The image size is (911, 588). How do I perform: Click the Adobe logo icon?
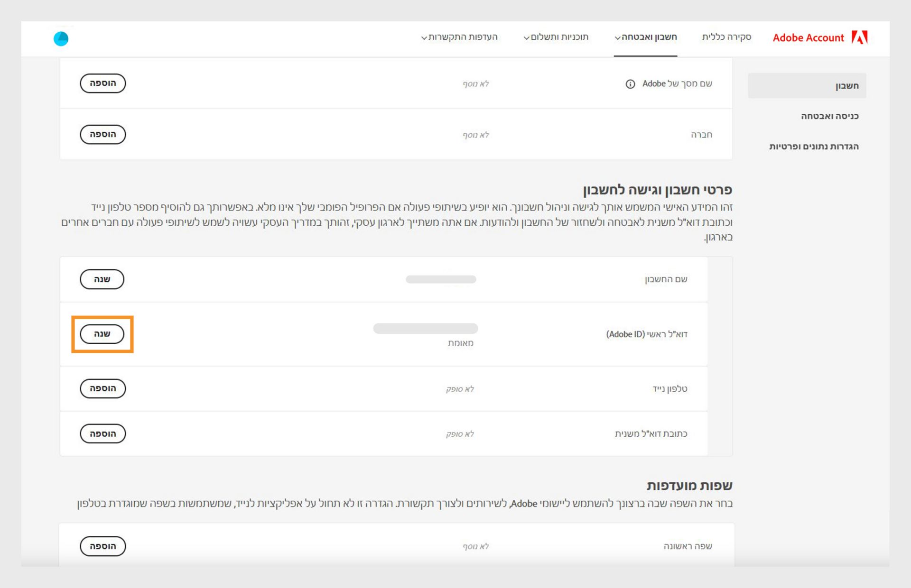click(x=859, y=37)
